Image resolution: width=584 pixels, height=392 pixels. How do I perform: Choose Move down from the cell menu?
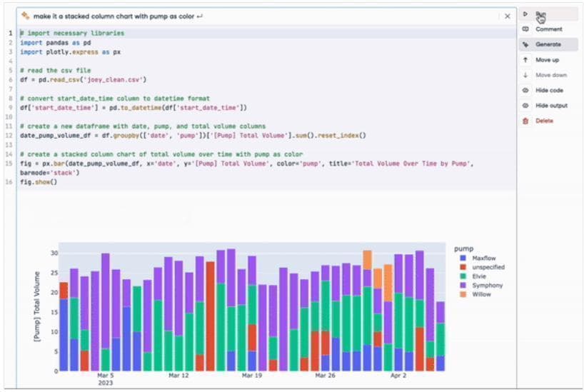click(548, 75)
